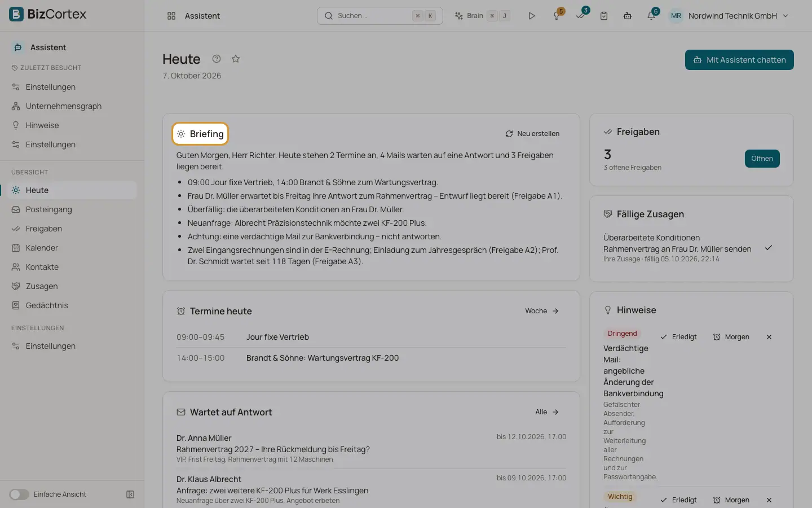Open the Brain shortcut button
812x508 pixels.
tap(482, 16)
